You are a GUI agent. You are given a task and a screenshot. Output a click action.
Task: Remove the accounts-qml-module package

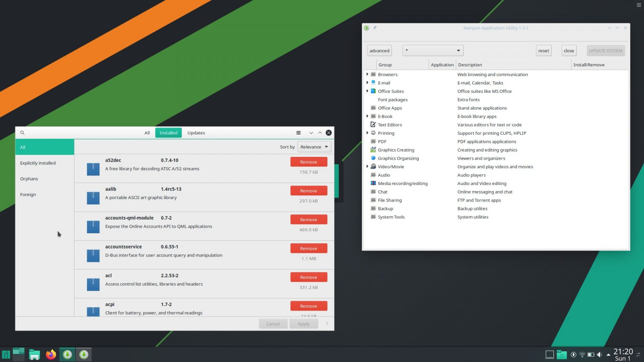pos(309,220)
